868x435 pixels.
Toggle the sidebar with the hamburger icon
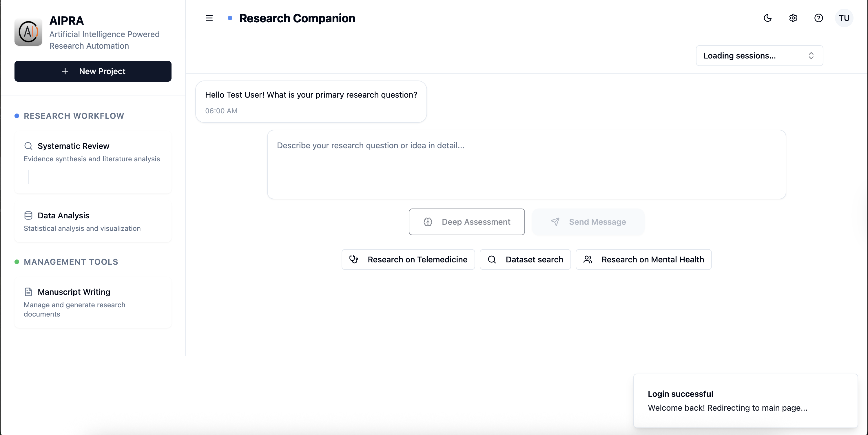tap(209, 18)
